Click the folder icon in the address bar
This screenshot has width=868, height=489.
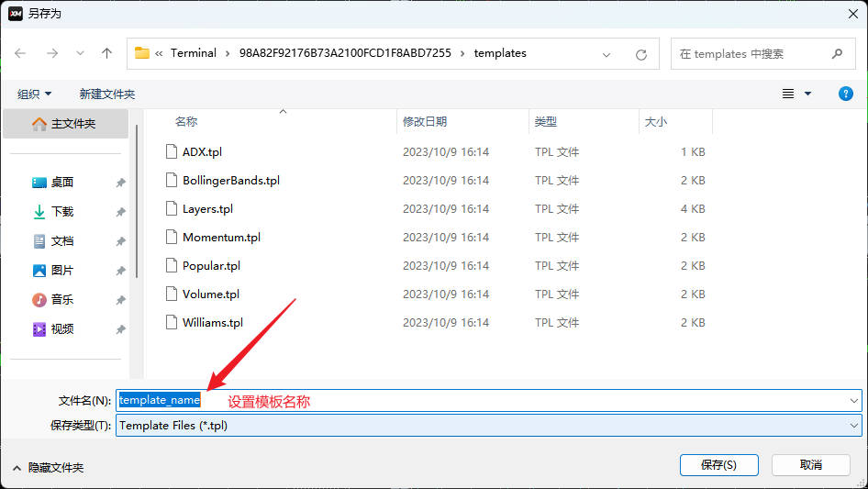[142, 53]
